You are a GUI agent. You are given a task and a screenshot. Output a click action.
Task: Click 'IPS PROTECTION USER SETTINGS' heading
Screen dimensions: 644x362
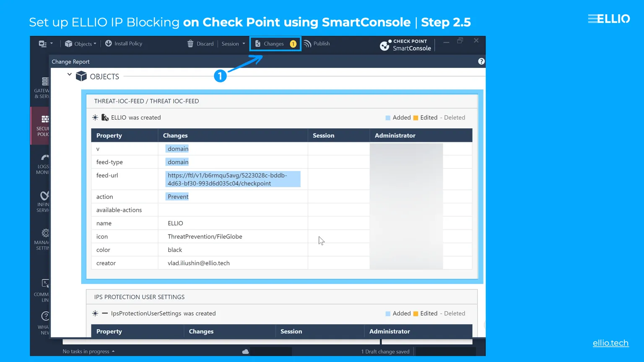(139, 297)
